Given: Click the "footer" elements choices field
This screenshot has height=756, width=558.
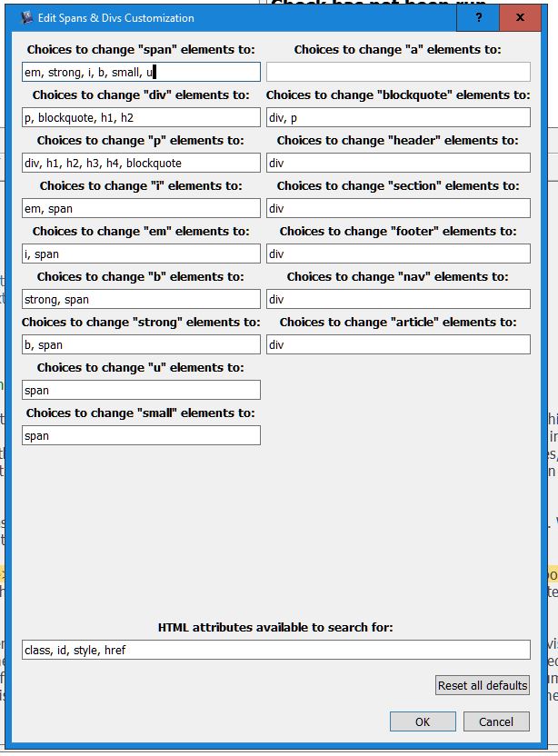Looking at the screenshot, I should [x=398, y=254].
